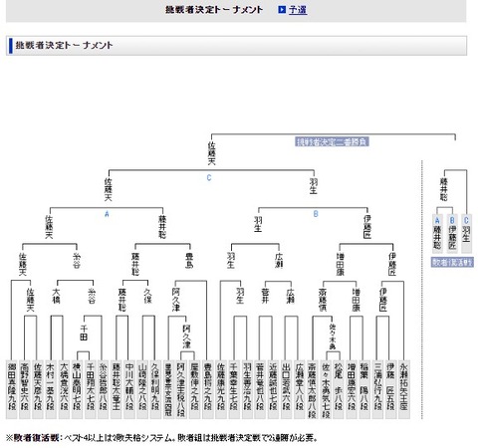This screenshot has height=448, width=478.
Task: Click player 菅井竜也八段
Action: (260, 389)
